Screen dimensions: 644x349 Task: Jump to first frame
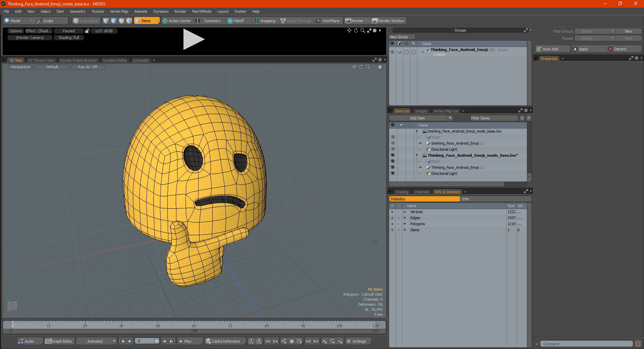(122, 341)
